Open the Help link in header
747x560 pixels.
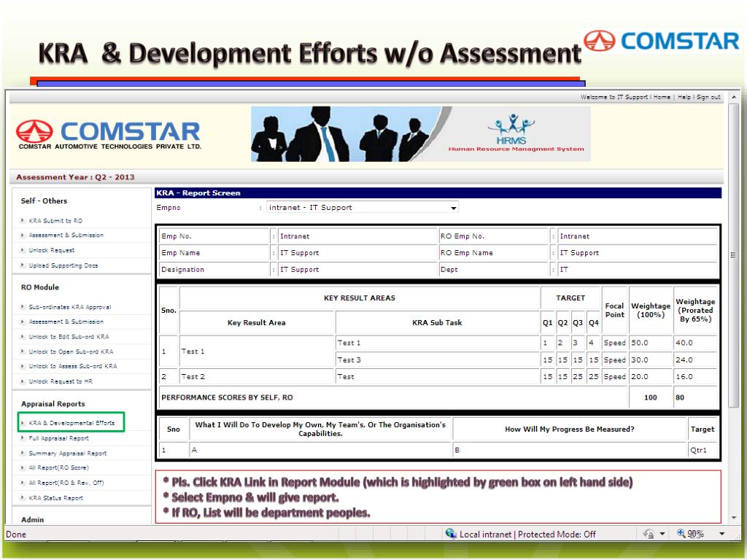coord(684,97)
